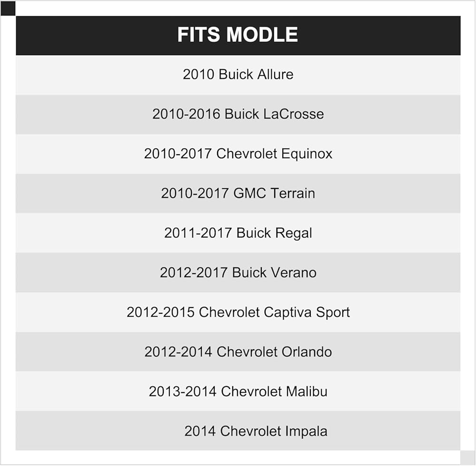Click the word "Impala" in the last row
Image resolution: width=476 pixels, height=466 pixels.
tap(306, 431)
